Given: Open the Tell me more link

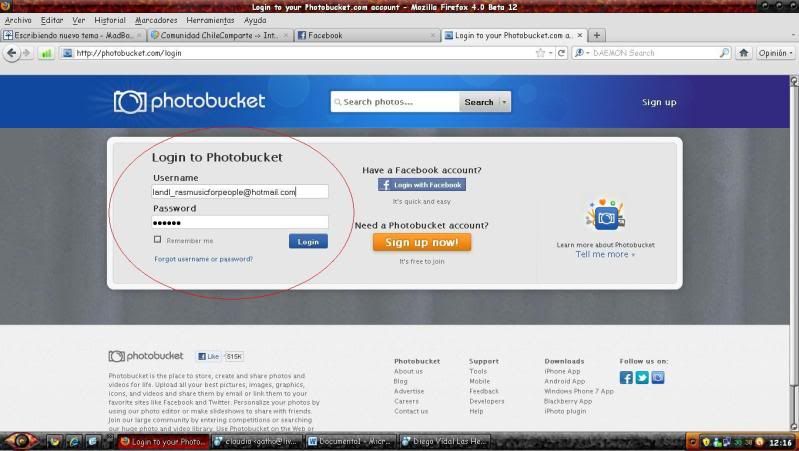Looking at the screenshot, I should pos(605,254).
